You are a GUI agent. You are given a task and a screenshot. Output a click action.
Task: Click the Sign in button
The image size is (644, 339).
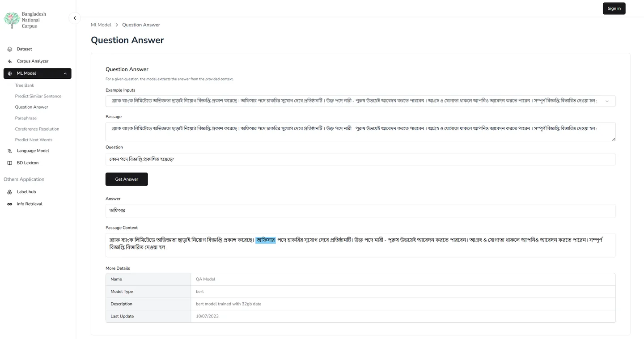(x=614, y=8)
